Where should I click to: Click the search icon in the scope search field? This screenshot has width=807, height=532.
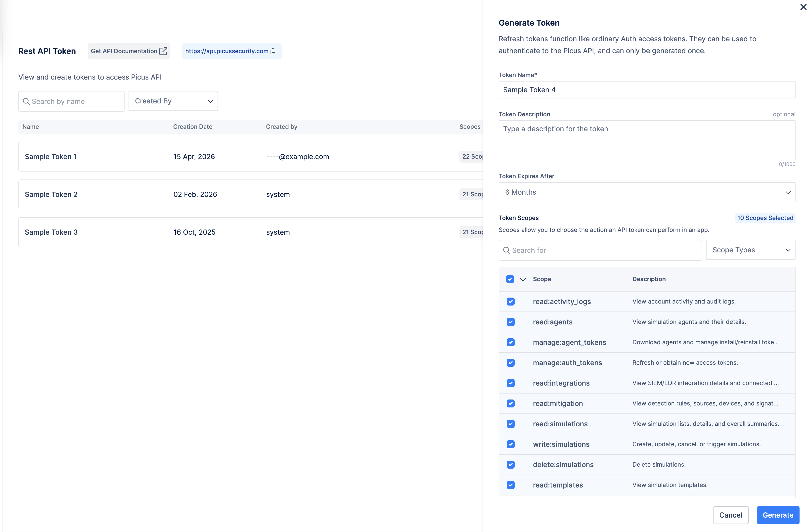coord(506,250)
